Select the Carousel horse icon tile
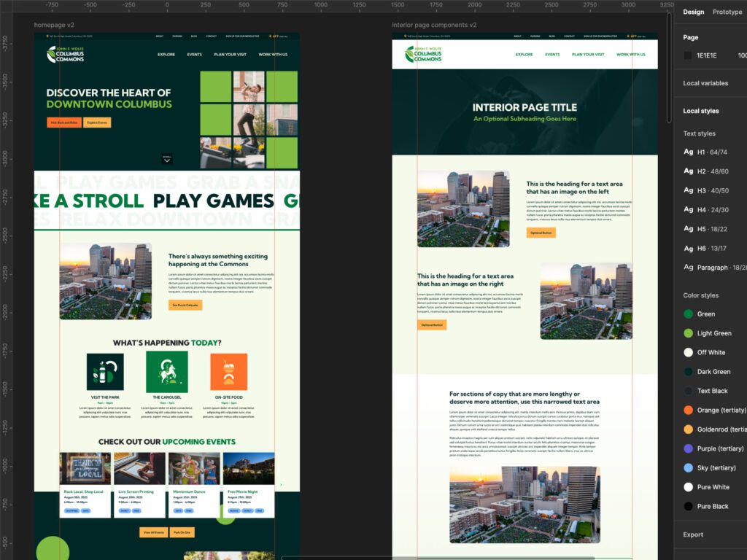 [166, 371]
